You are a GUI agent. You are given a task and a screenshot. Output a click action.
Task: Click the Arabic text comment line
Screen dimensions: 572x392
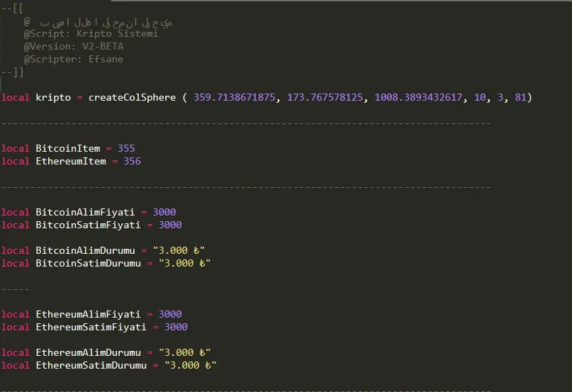(98, 23)
